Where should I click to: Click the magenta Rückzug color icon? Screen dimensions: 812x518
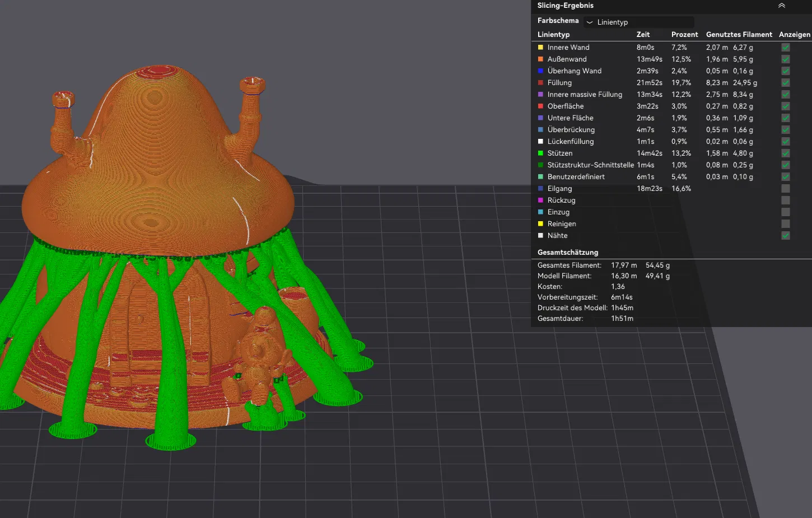pyautogui.click(x=540, y=200)
